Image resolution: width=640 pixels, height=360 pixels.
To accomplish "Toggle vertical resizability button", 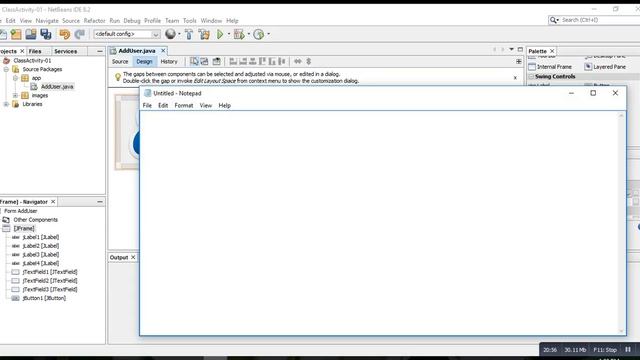I will click(x=309, y=62).
